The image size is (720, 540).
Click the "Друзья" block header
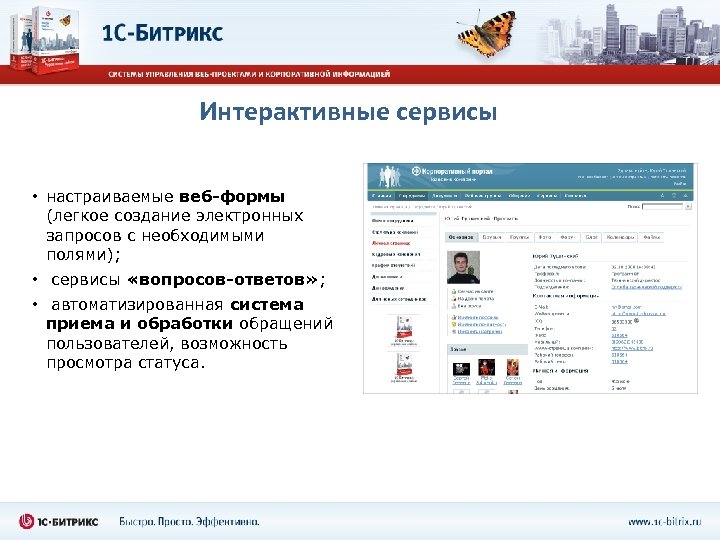[x=487, y=349]
